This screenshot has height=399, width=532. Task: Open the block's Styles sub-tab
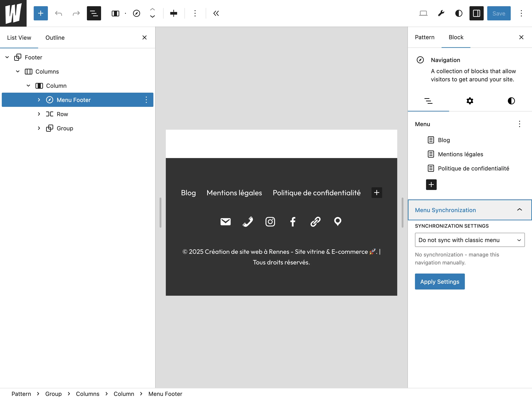point(511,101)
